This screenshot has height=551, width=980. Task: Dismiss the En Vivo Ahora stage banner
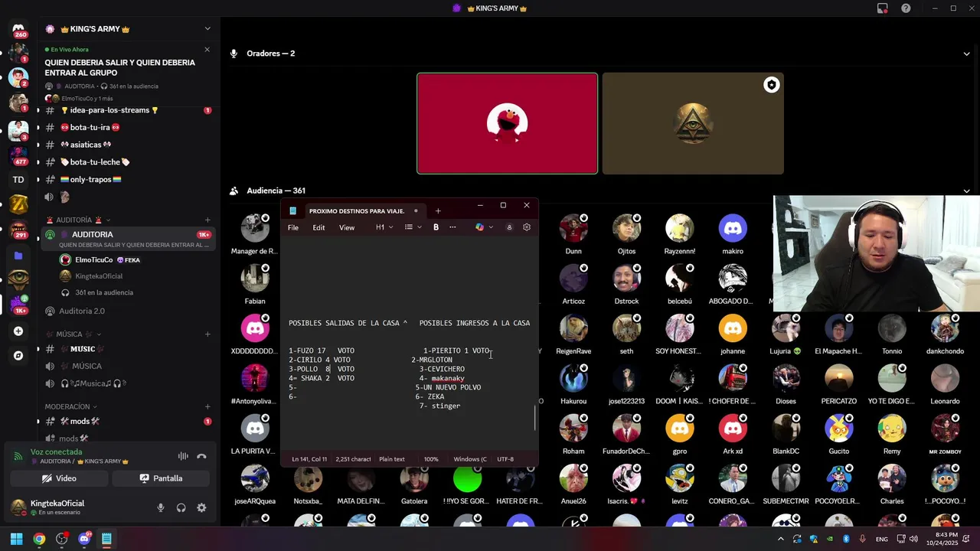pyautogui.click(x=207, y=49)
